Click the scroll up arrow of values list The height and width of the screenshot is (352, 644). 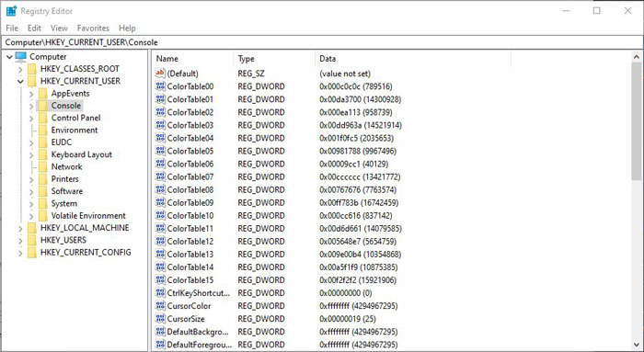point(637,57)
